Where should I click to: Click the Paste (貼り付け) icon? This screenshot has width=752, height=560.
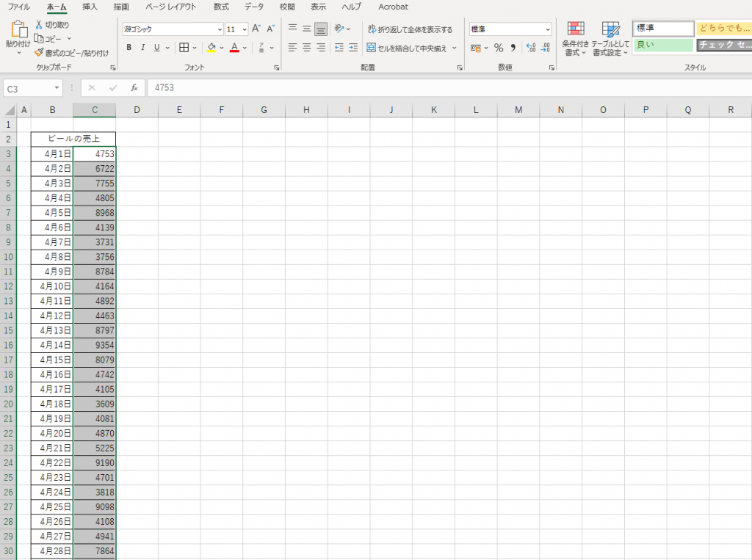(x=18, y=29)
